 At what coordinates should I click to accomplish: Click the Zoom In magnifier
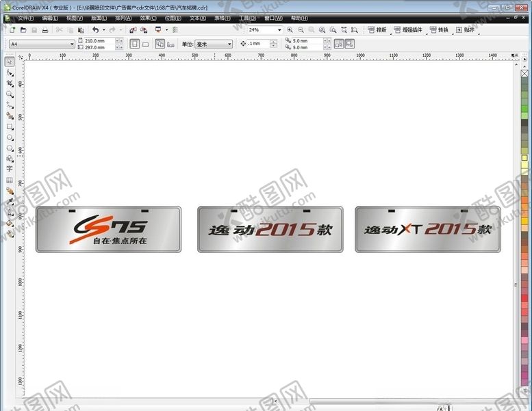pos(290,30)
